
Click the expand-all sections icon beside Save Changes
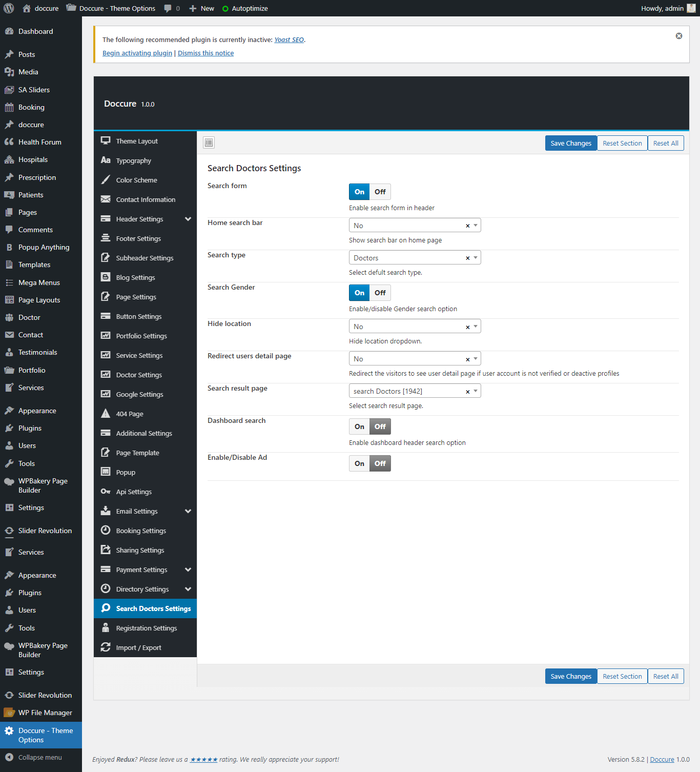209,143
